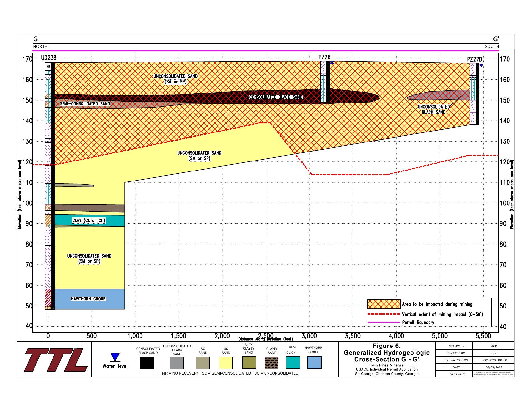Select the yellow UC sand legend swatch
The height and width of the screenshot is (411, 532).
click(x=226, y=363)
